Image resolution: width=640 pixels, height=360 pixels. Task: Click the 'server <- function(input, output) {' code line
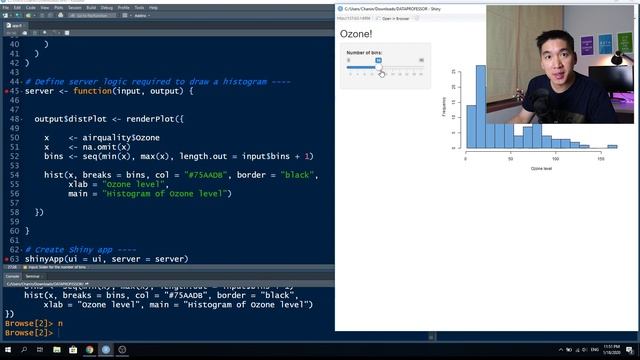click(x=109, y=91)
